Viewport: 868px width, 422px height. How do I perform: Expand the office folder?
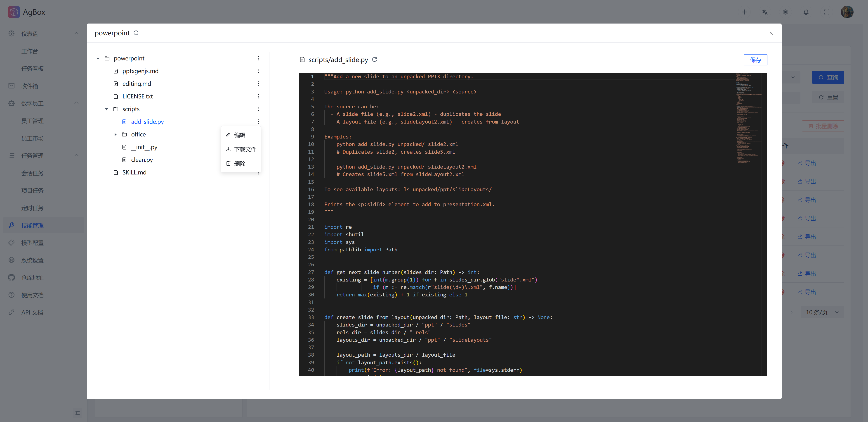pyautogui.click(x=115, y=134)
